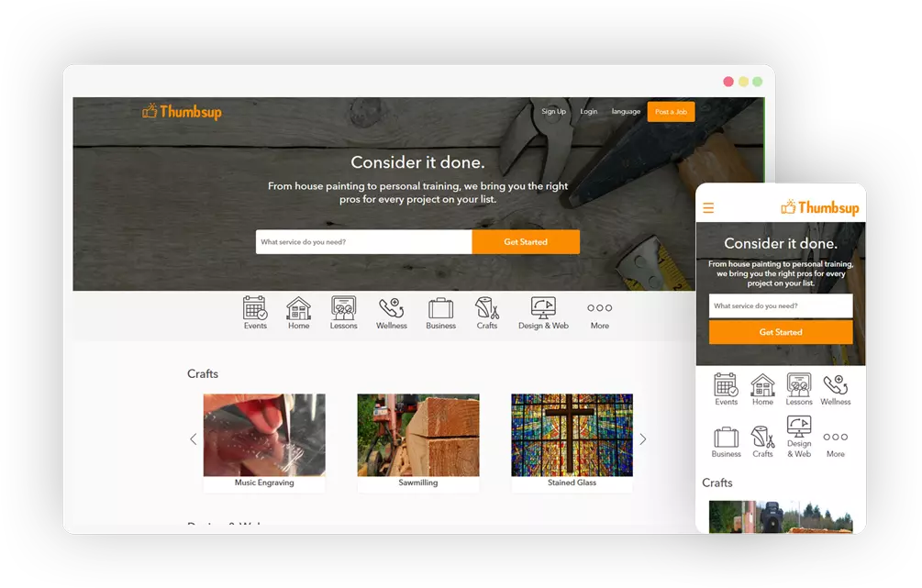Advance Crafts carousel with right arrow
Image resolution: width=922 pixels, height=588 pixels.
point(642,439)
